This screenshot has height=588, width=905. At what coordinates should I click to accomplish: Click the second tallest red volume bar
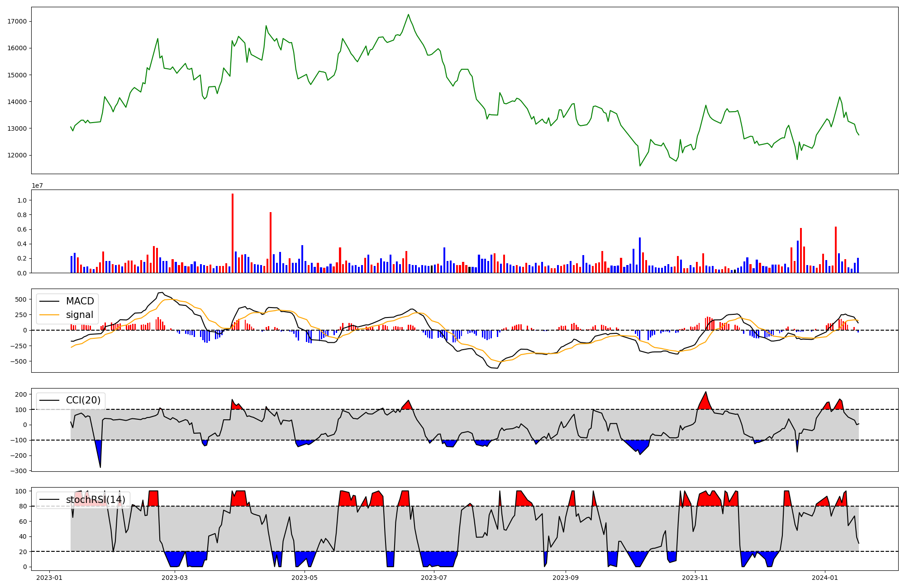point(271,242)
